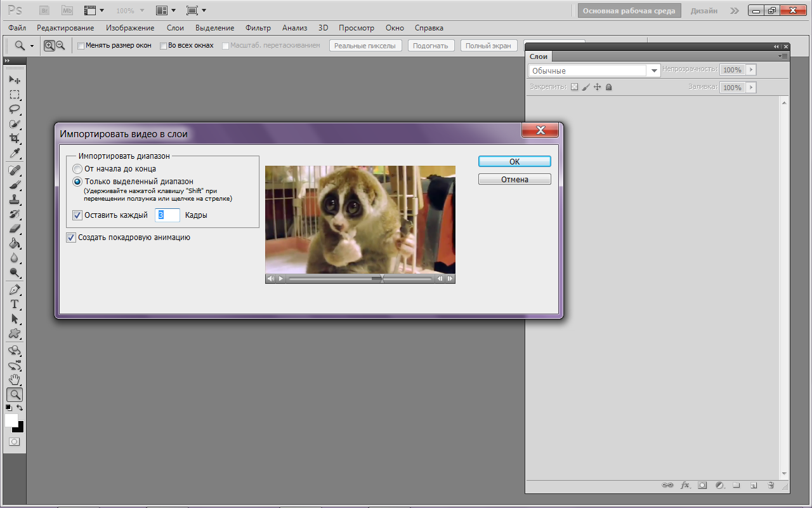Screen dimensions: 812x508
Task: Click the 'Реальные пикселы' button
Action: (365, 46)
